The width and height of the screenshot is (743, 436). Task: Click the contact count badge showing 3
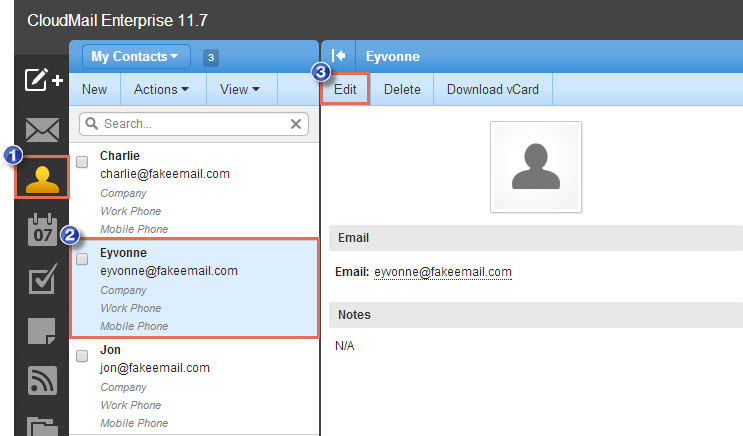[x=211, y=57]
